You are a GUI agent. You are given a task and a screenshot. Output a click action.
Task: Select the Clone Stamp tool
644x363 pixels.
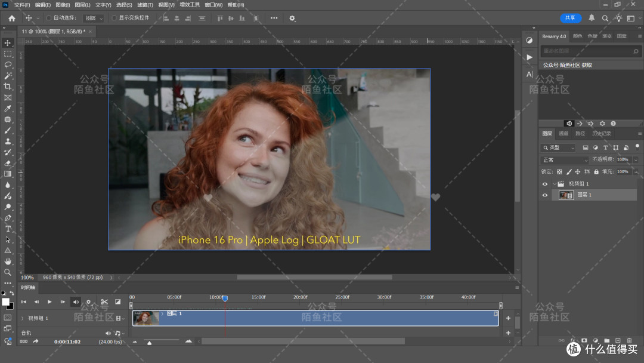[8, 141]
